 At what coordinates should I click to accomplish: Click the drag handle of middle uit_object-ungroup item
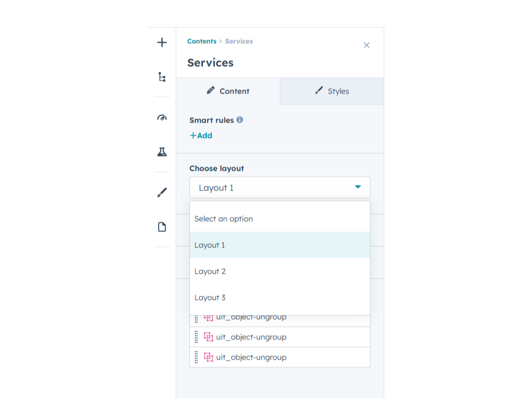(196, 337)
